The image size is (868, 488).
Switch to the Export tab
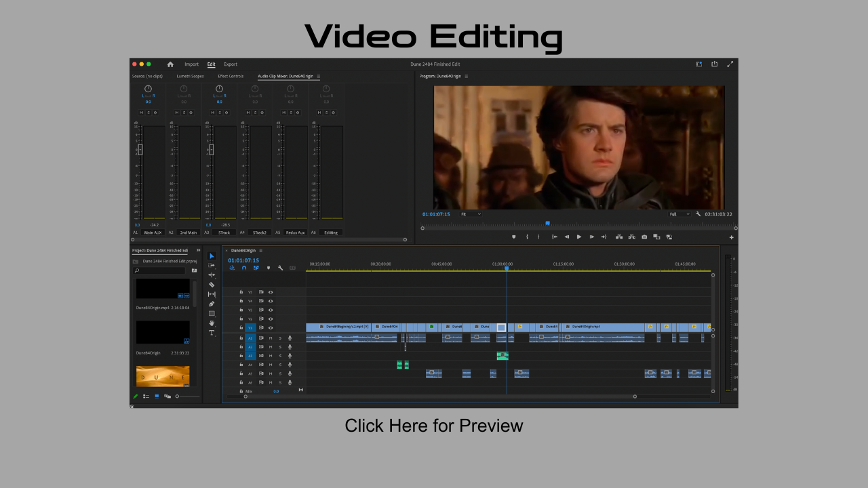pyautogui.click(x=231, y=64)
